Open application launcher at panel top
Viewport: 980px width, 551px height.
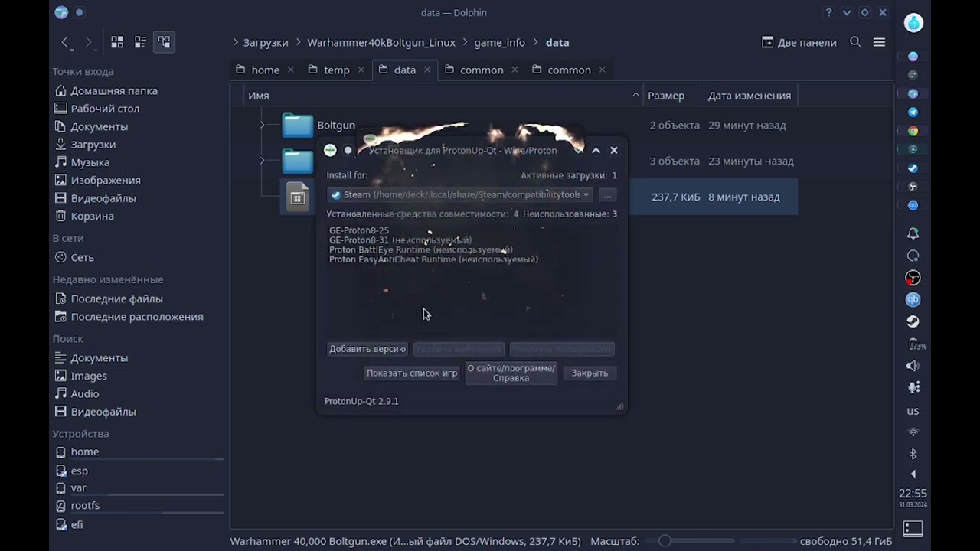click(913, 23)
